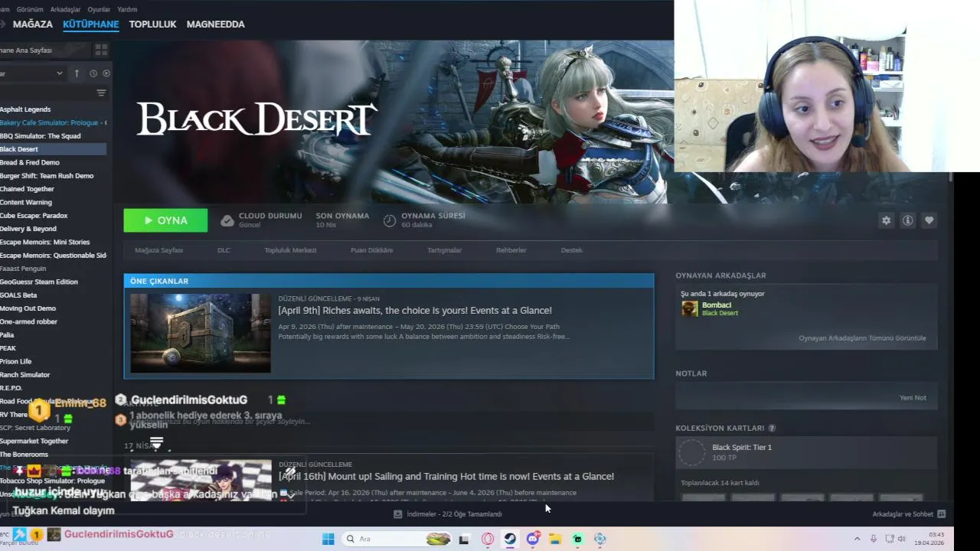Select Supermarket Together in library list
This screenshot has width=980, height=551.
point(34,441)
